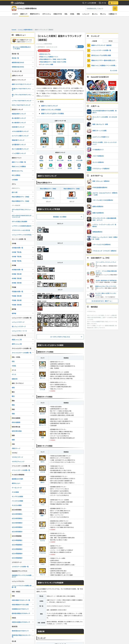This screenshot has width=129, height=644.
Task: Select the 無属性 attribute icon
Action: (41, 157)
